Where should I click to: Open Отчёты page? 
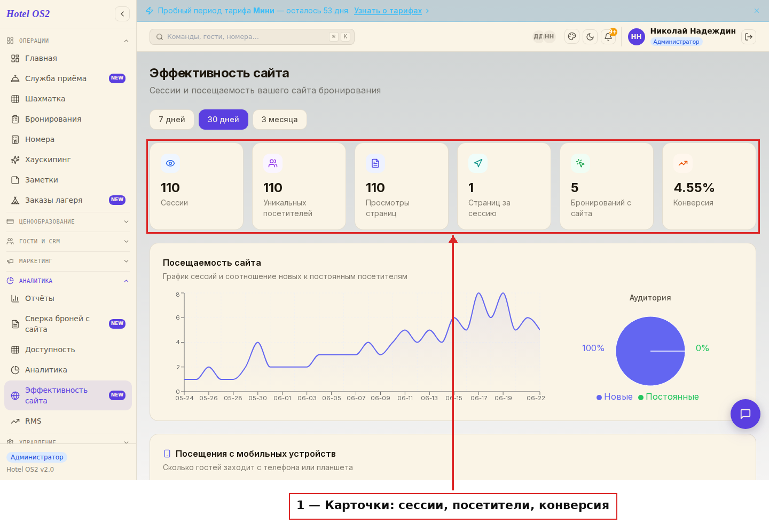[68, 298]
